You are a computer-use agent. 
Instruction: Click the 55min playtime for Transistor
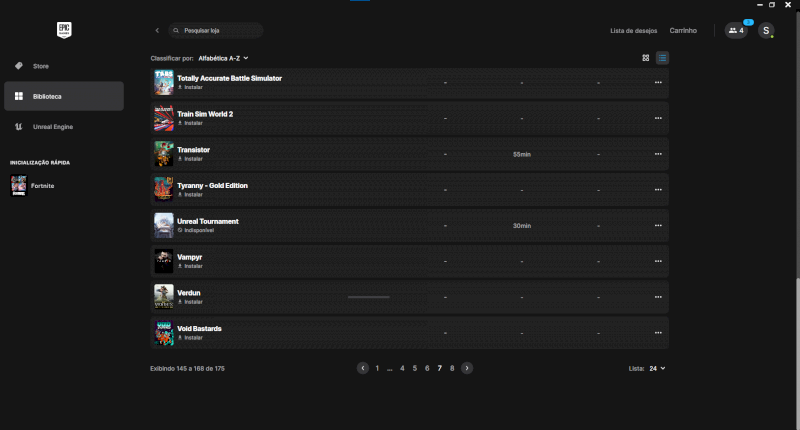click(522, 154)
